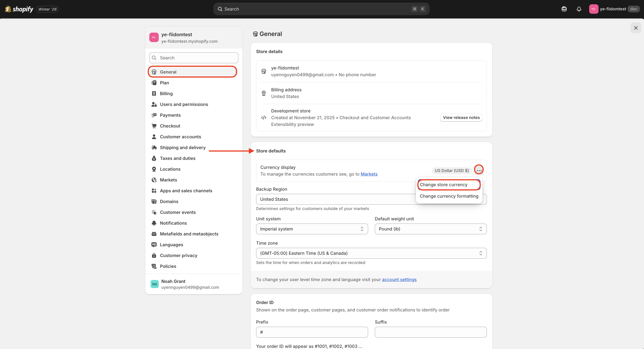644x349 pixels.
Task: Open Shipping and delivery truck icon
Action: tap(154, 148)
